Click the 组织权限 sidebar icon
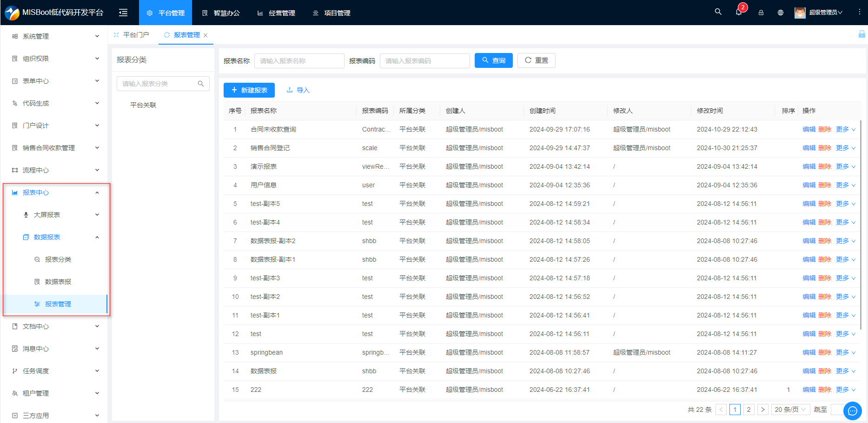 15,59
